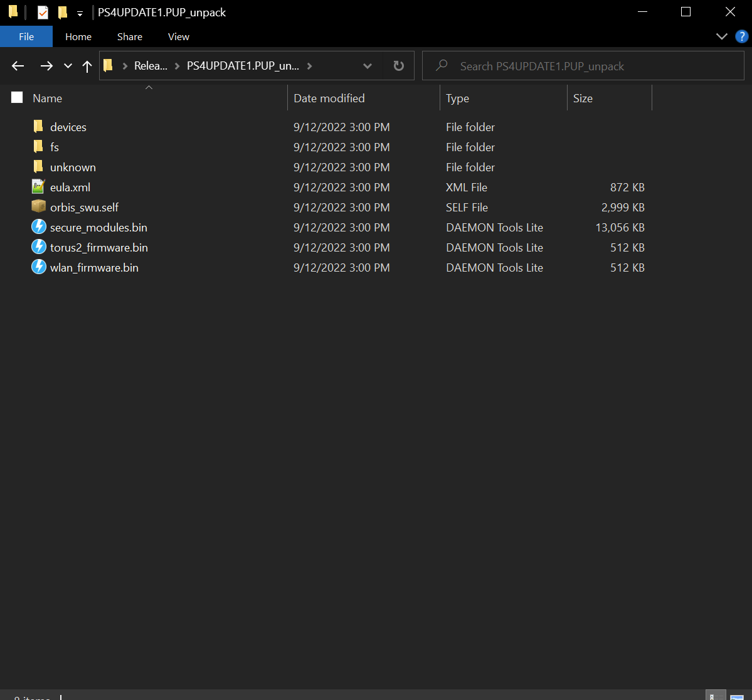Click the 13,056 KB size value
752x700 pixels.
click(620, 228)
